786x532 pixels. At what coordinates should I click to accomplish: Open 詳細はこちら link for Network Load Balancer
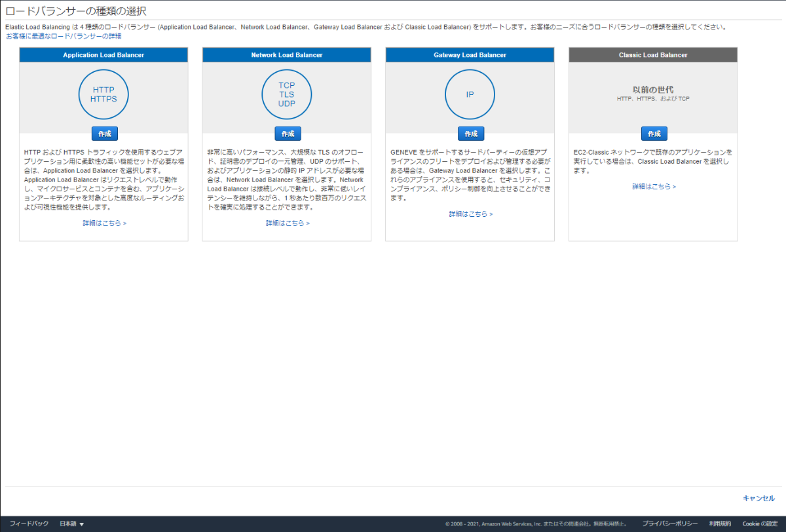[288, 223]
